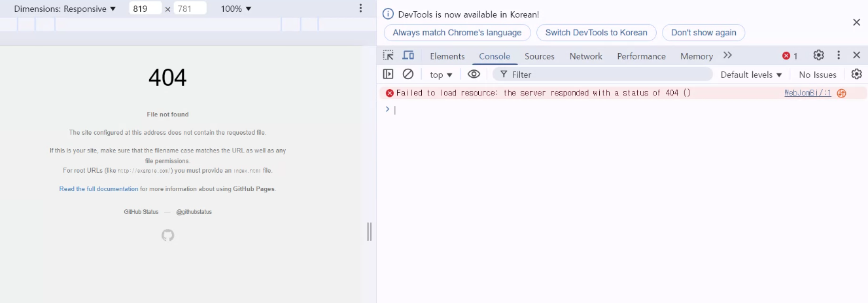Viewport: 868px width, 303px height.
Task: Toggle the device toolbar icon
Action: 408,56
